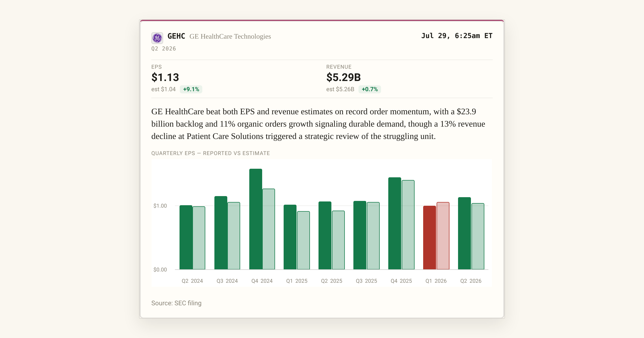Click the Q4 2025 x-axis label
The image size is (644, 338).
401,281
